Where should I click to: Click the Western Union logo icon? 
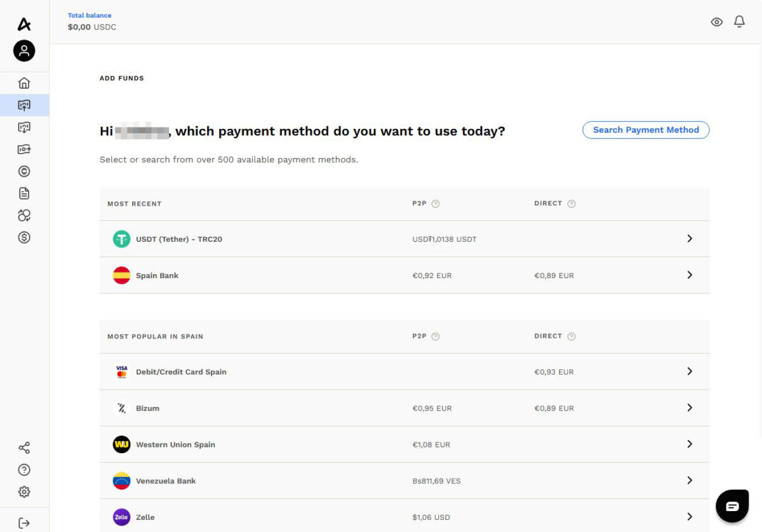pyautogui.click(x=121, y=444)
